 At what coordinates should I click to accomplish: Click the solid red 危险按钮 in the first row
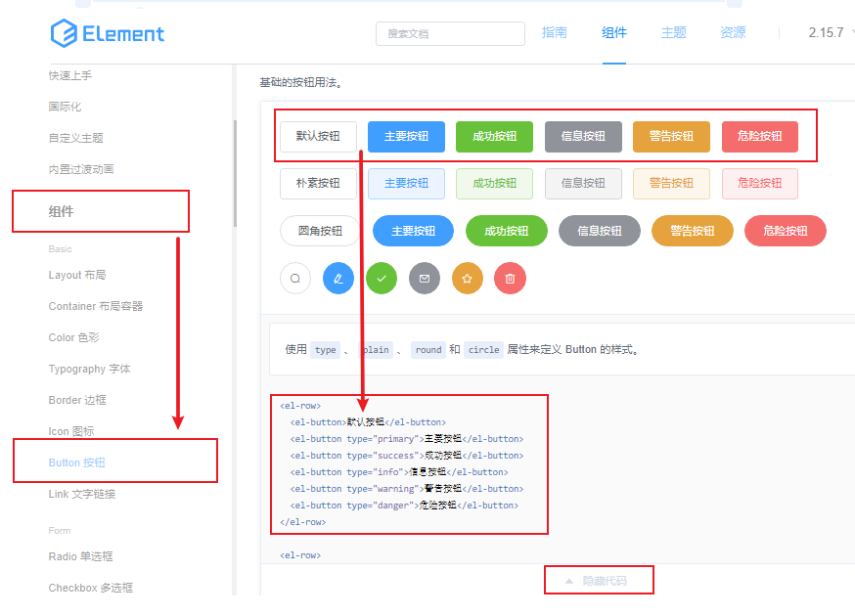pos(759,136)
